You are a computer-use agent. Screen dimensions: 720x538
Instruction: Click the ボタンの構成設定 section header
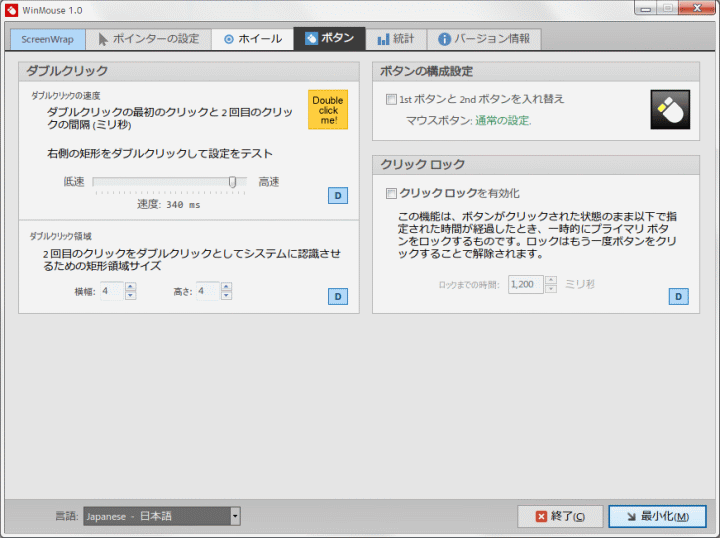(536, 72)
